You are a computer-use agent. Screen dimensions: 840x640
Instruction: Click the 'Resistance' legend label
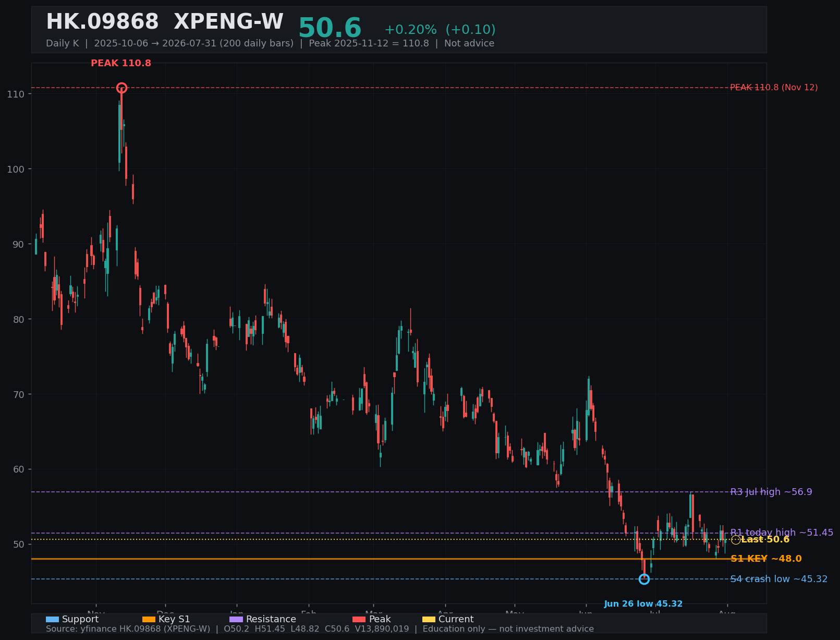271,619
